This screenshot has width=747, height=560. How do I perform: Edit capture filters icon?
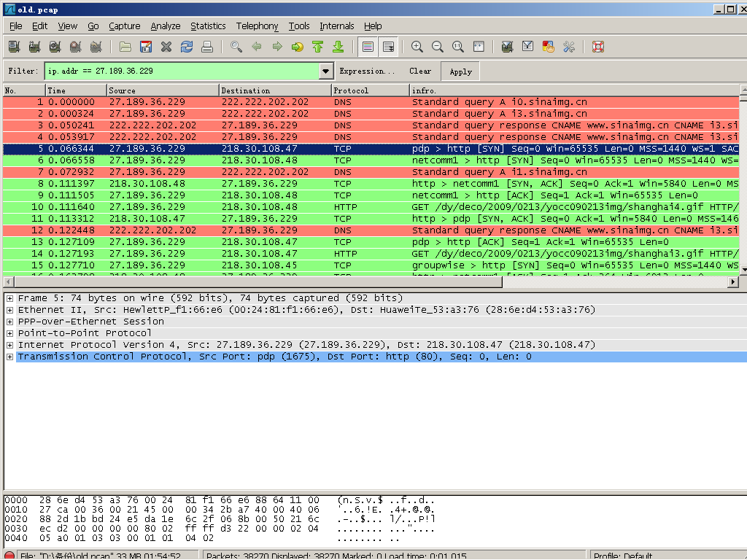click(x=508, y=47)
